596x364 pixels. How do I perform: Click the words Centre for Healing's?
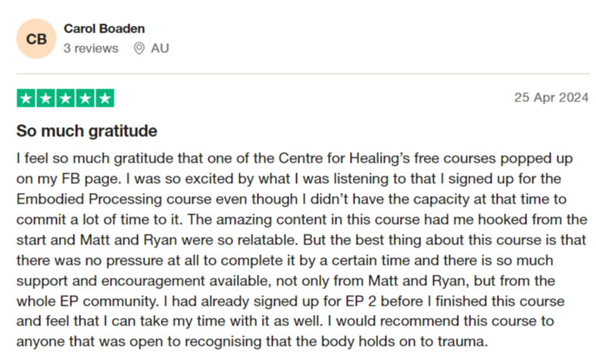click(344, 158)
